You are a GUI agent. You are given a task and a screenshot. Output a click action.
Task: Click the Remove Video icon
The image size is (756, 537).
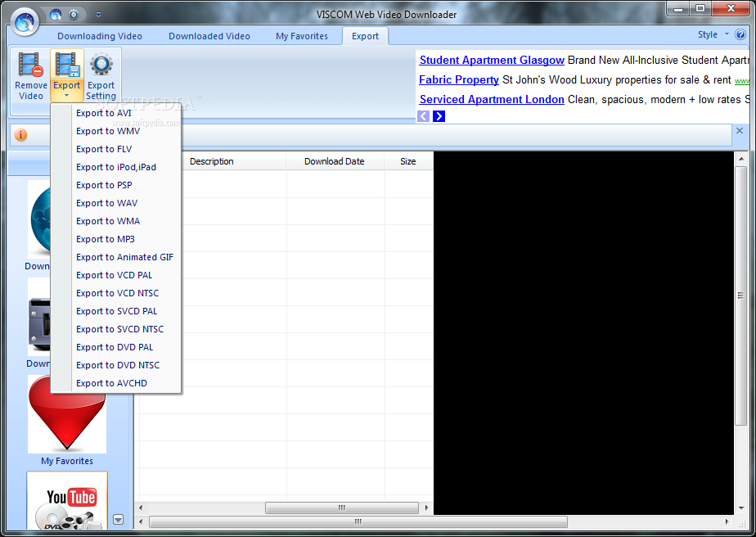click(x=31, y=65)
